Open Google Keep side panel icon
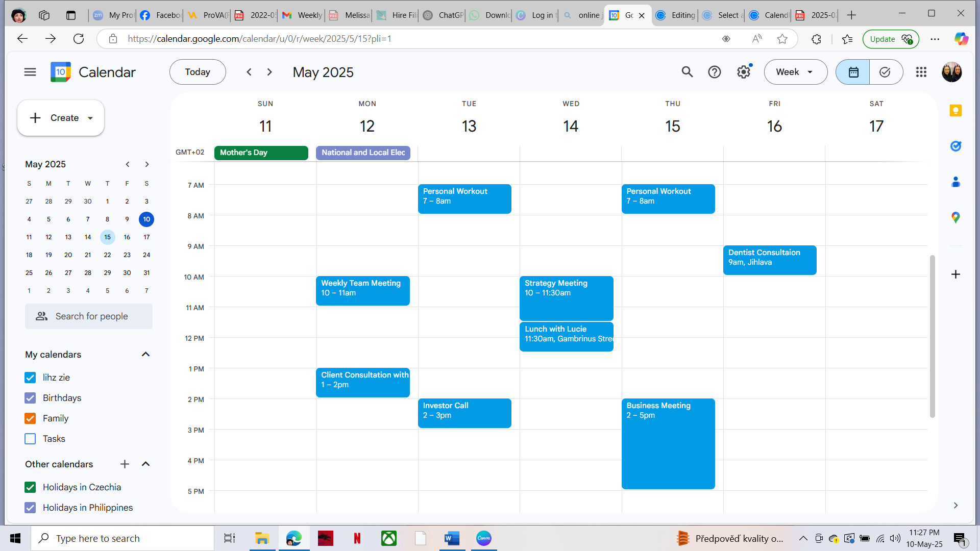This screenshot has width=980, height=551. point(955,111)
